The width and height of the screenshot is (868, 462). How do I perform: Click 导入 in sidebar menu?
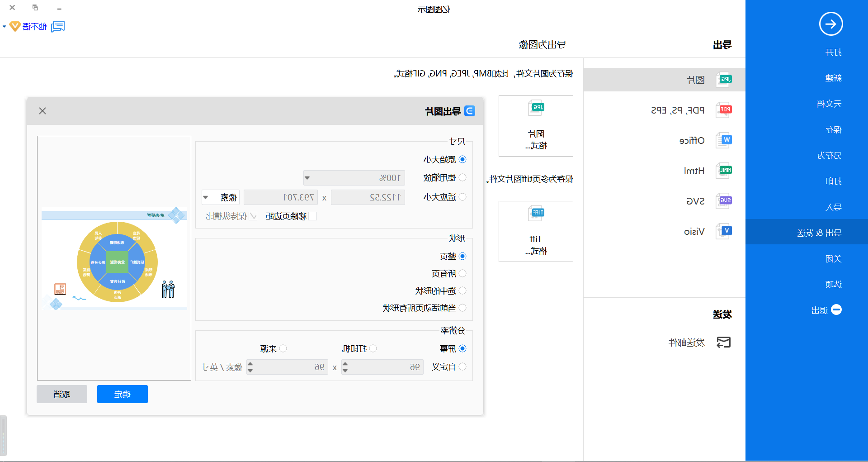[833, 207]
